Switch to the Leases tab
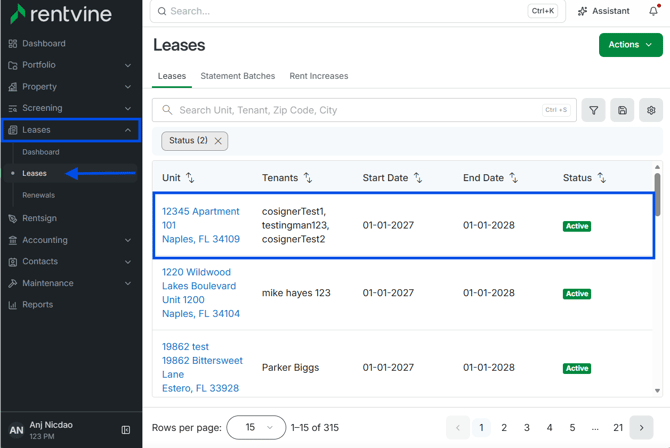The width and height of the screenshot is (670, 448). 172,76
